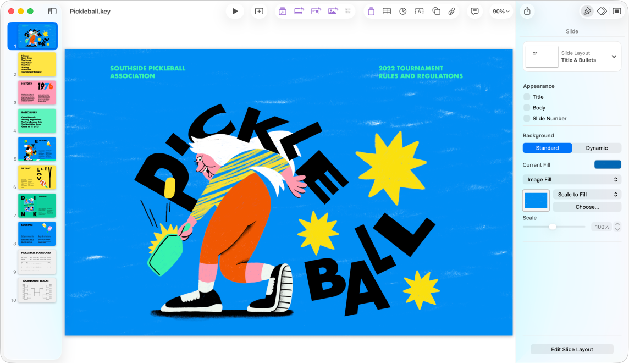Enable the Body checkbox

527,108
